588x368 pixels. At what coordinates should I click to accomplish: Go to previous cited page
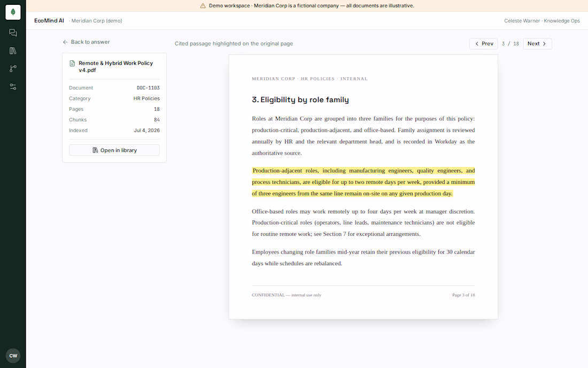(483, 43)
